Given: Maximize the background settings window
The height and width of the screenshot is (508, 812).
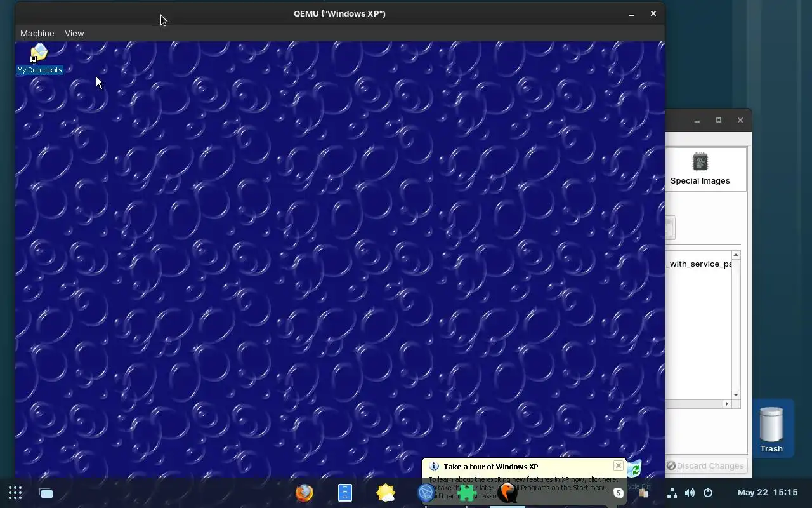Looking at the screenshot, I should coord(719,120).
